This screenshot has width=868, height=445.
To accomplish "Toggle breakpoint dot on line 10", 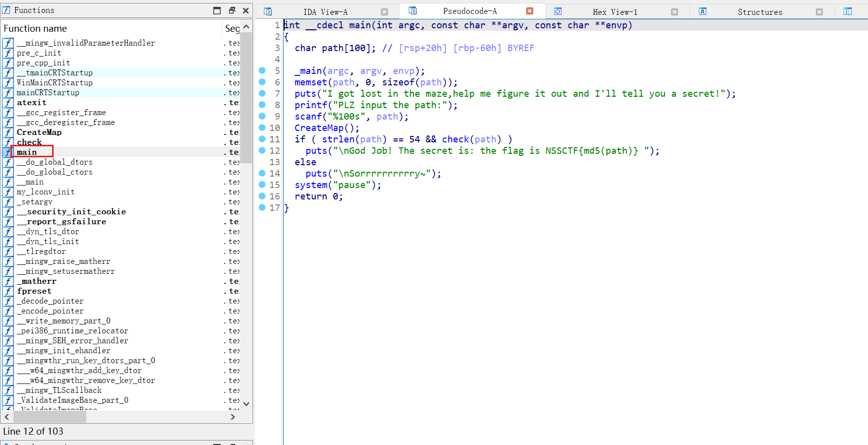I will coord(262,127).
